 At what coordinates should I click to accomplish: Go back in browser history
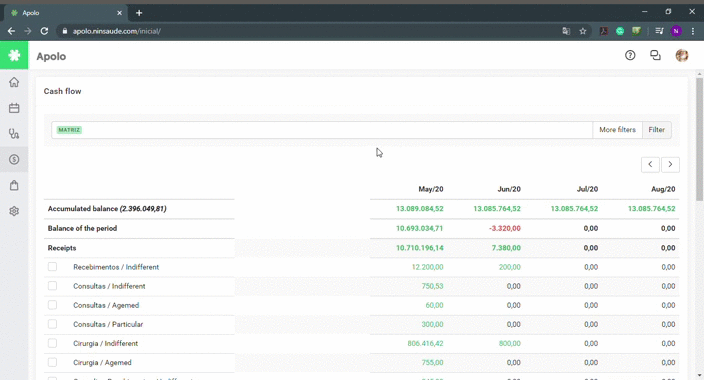11,31
